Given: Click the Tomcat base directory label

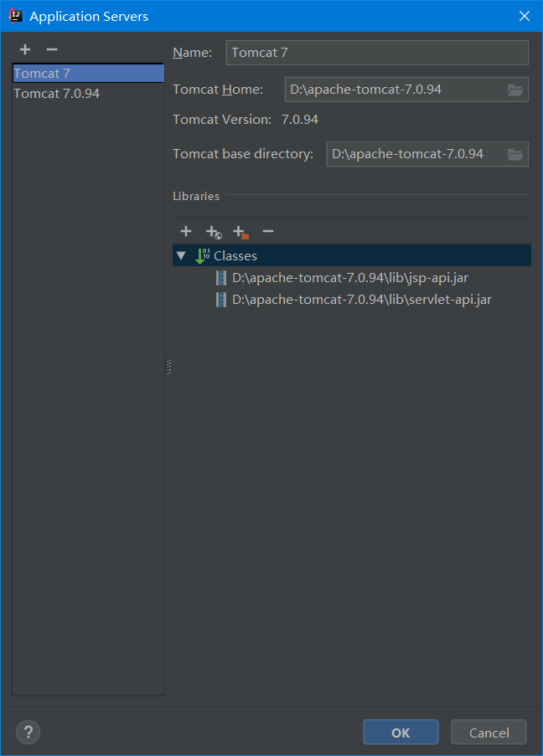Looking at the screenshot, I should 243,154.
